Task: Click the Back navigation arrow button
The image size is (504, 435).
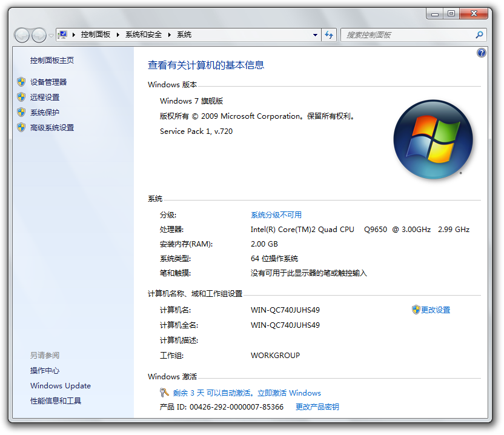Action: (22, 35)
